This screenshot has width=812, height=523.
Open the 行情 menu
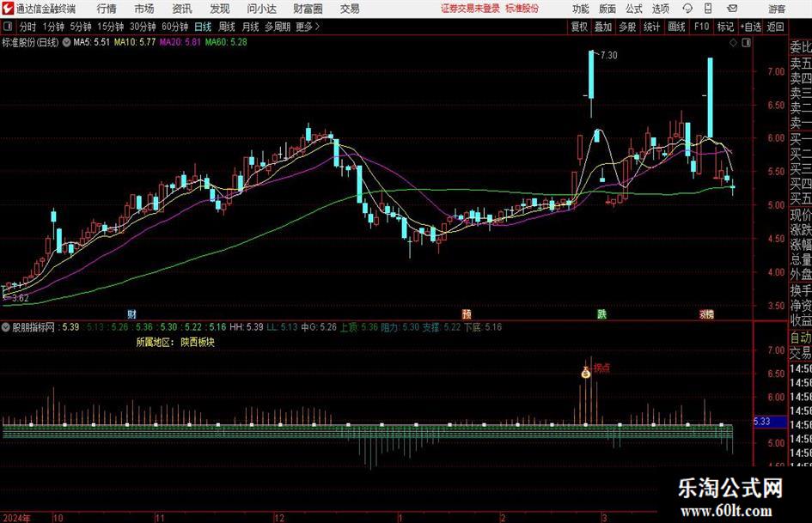pyautogui.click(x=107, y=9)
